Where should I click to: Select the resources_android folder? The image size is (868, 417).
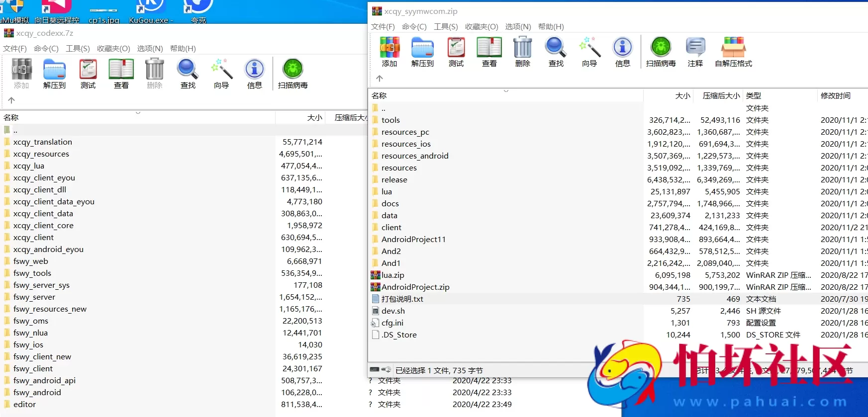click(414, 156)
